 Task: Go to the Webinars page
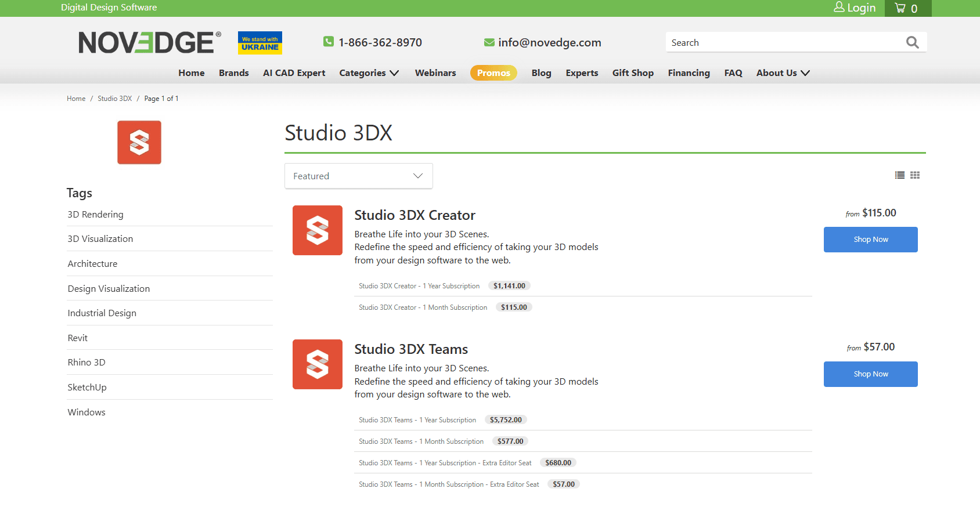pos(435,73)
